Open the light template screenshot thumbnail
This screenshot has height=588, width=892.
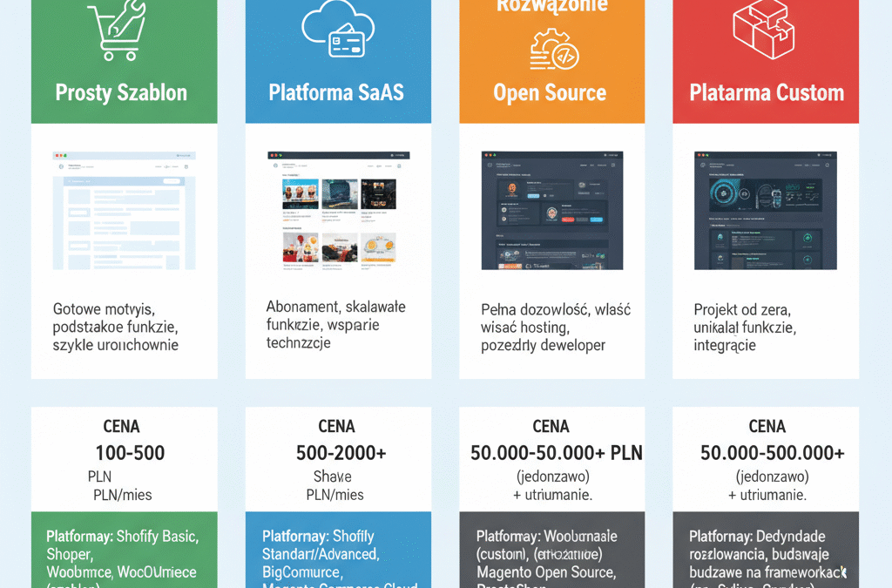[x=125, y=210]
